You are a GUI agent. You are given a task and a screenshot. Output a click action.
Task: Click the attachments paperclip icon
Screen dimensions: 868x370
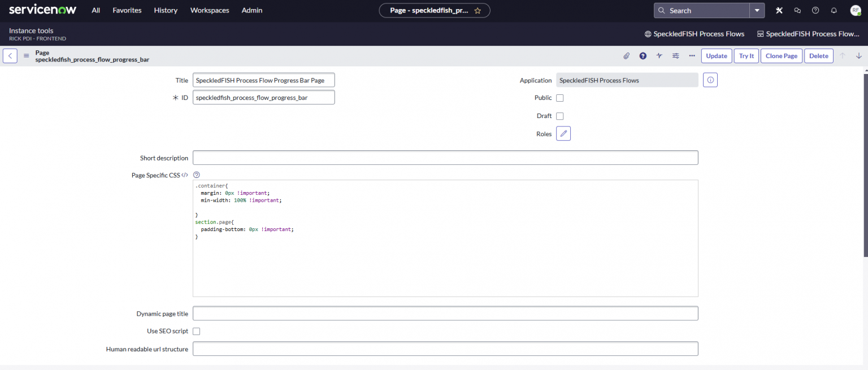point(626,55)
